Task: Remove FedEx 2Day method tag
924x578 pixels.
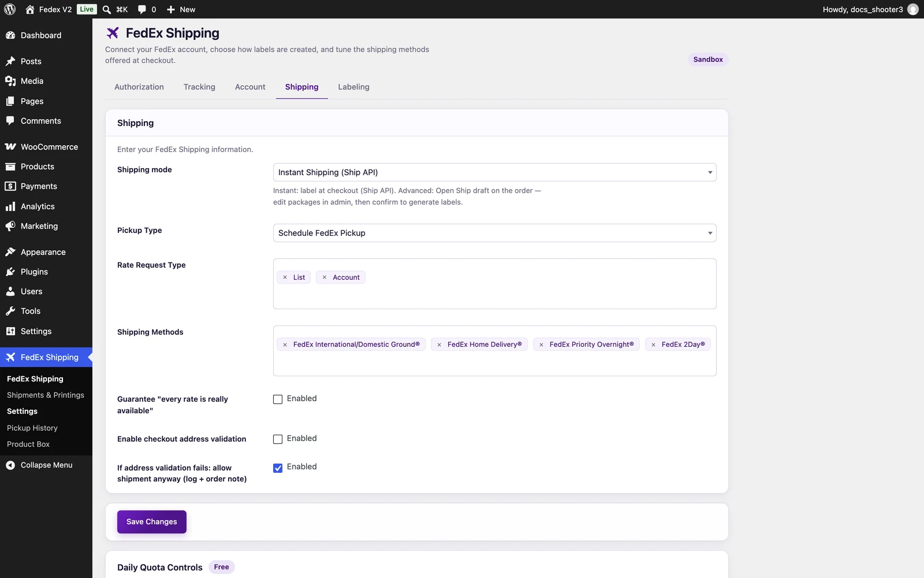Action: [653, 344]
